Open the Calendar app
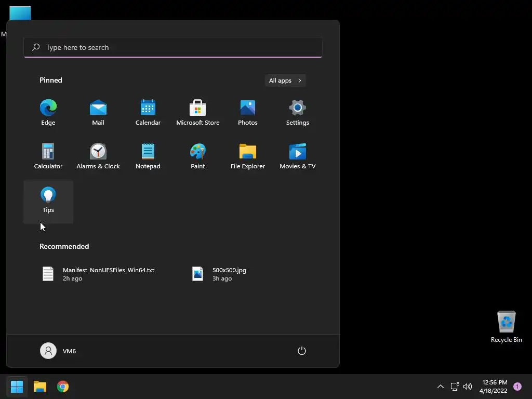This screenshot has width=532, height=399. [x=148, y=113]
